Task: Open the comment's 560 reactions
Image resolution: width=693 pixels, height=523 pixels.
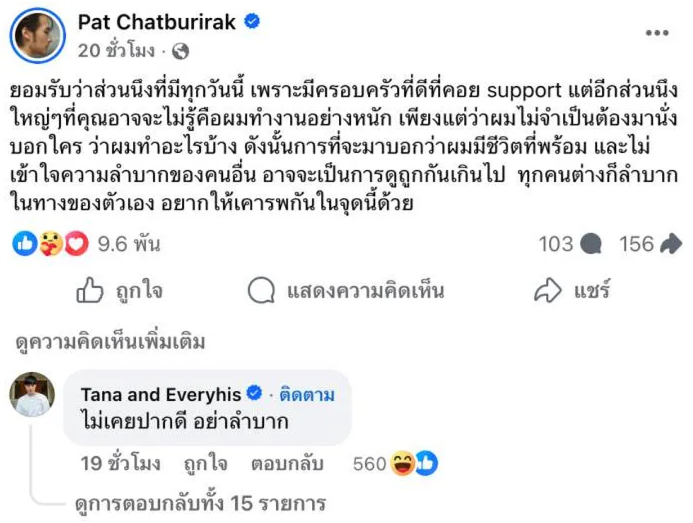Action: (x=396, y=464)
